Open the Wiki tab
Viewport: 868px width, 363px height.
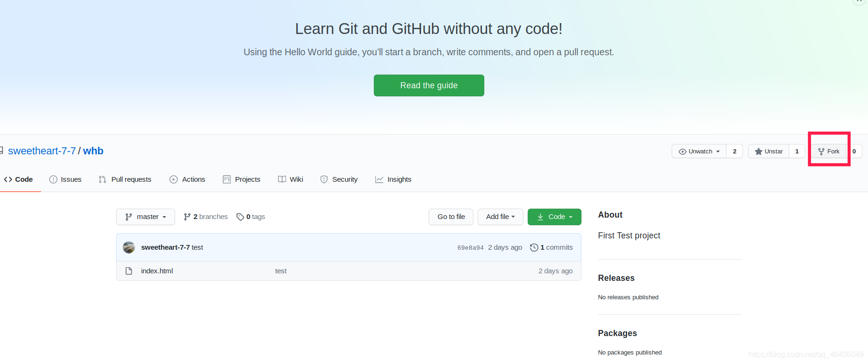291,179
